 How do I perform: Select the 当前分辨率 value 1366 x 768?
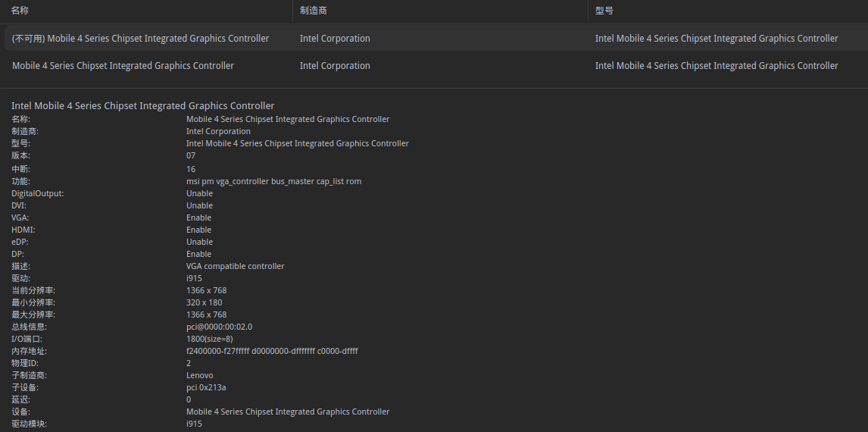click(206, 290)
